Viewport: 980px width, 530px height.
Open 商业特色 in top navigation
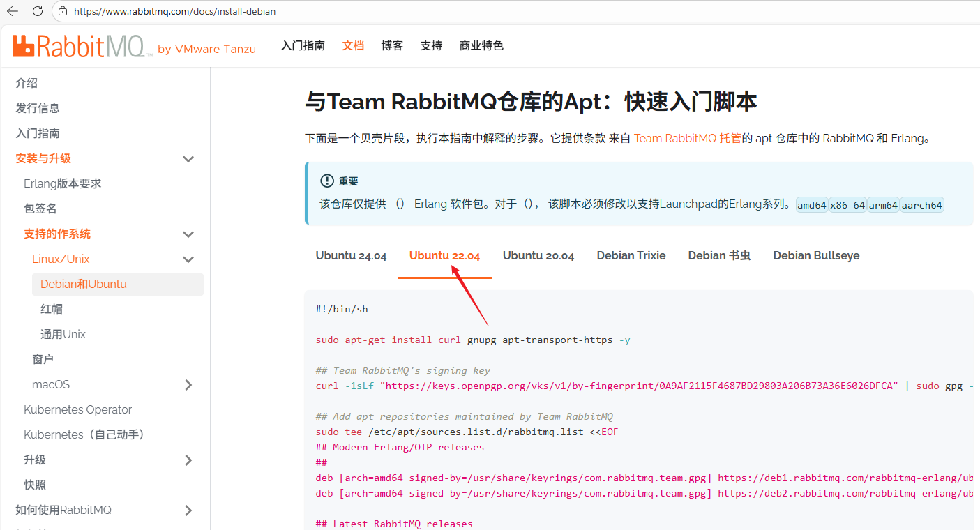coord(481,45)
